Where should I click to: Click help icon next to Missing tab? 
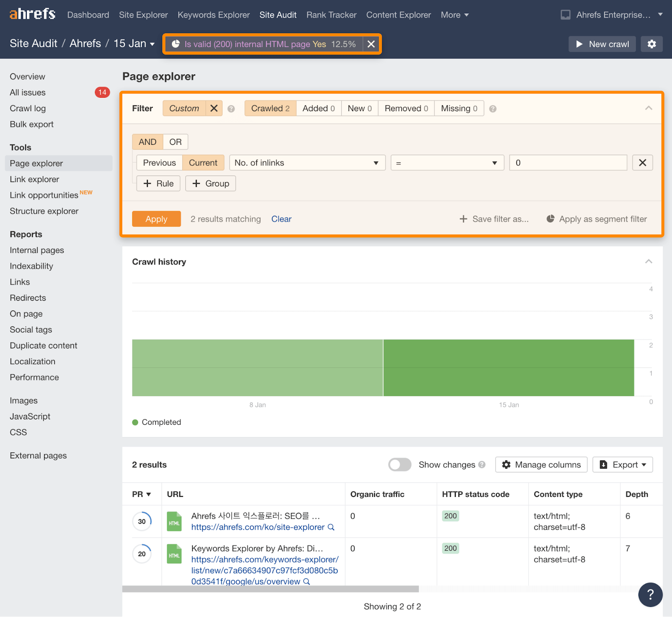pyautogui.click(x=493, y=109)
